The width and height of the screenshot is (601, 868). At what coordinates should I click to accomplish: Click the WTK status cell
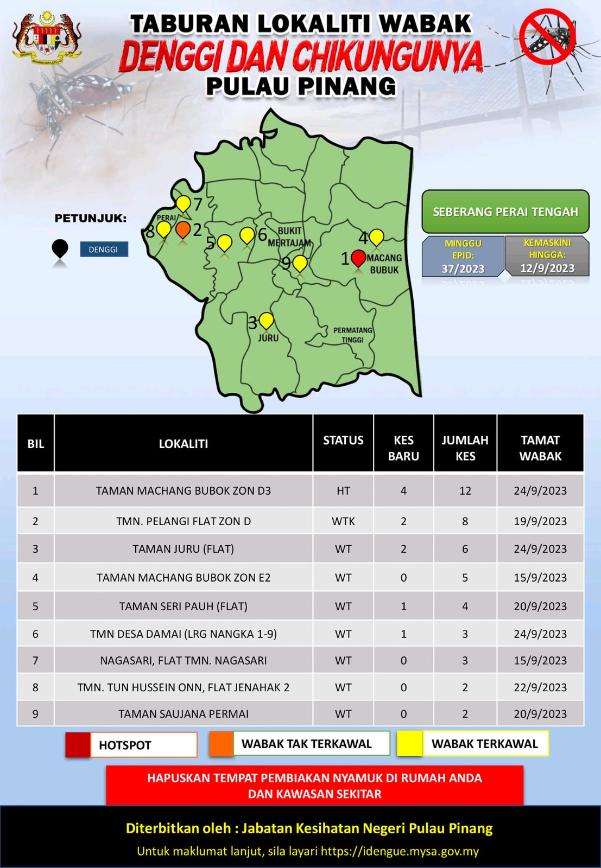(x=343, y=521)
